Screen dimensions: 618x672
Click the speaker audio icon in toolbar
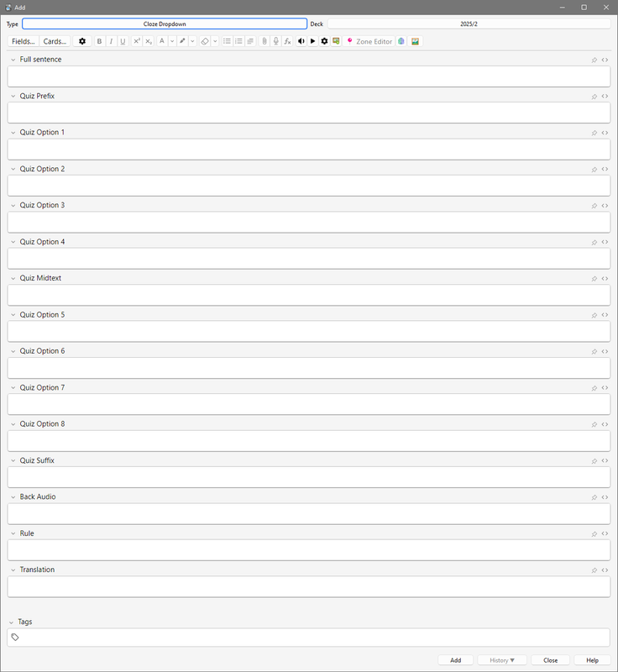(301, 41)
